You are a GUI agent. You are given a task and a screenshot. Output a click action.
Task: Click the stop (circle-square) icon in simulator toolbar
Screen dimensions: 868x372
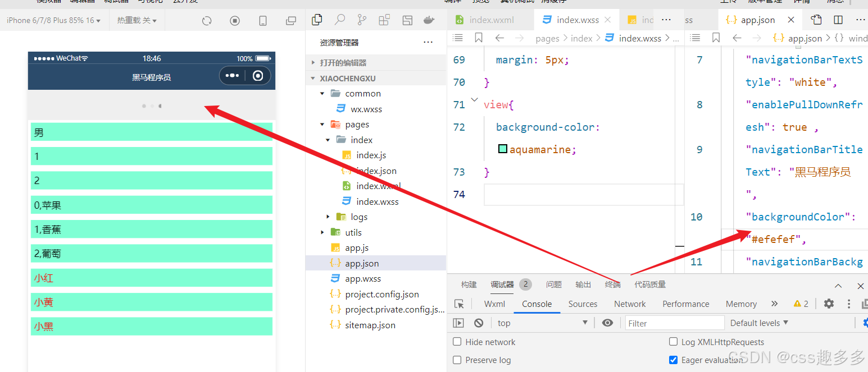point(235,21)
